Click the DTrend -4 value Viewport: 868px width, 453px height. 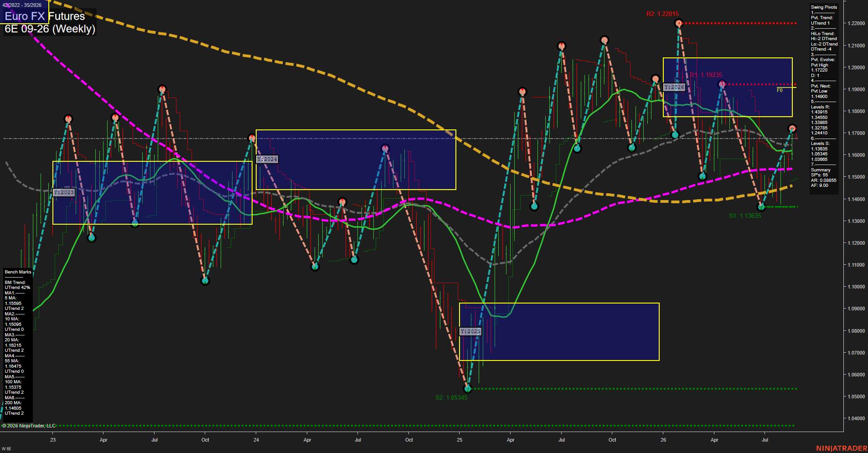pyautogui.click(x=821, y=49)
